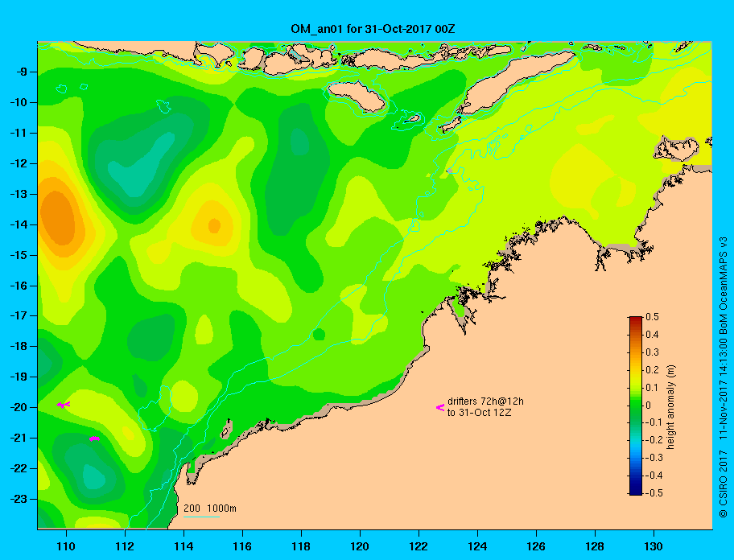
Task: Click the '128' longitude axis label
Action: pyautogui.click(x=595, y=546)
